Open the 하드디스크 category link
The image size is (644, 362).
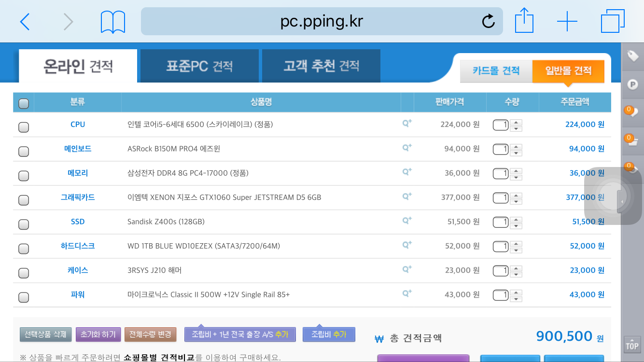coord(78,246)
